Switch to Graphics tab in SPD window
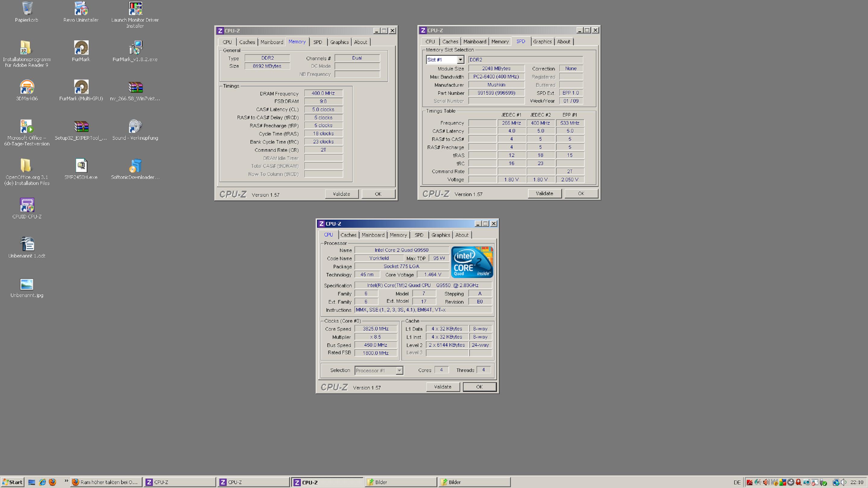This screenshot has height=488, width=868. [542, 42]
